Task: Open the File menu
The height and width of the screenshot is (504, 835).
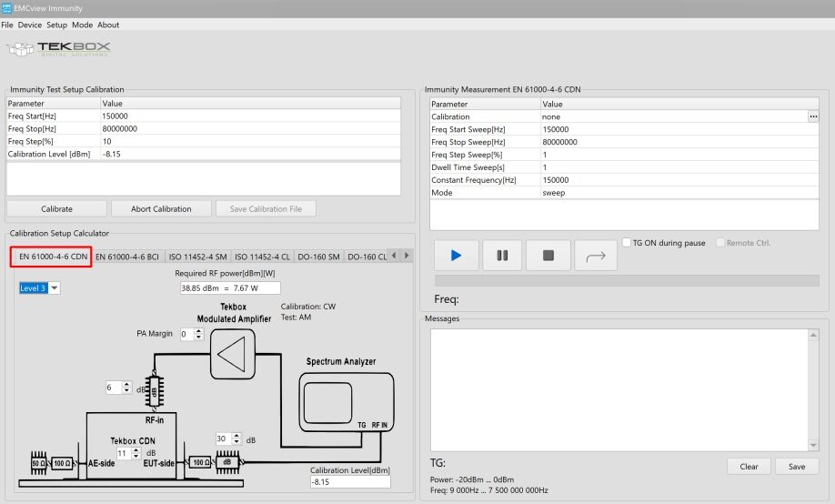Action: pos(7,25)
